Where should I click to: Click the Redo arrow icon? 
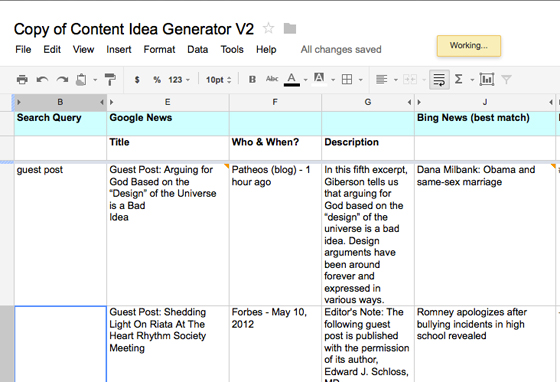[x=62, y=79]
